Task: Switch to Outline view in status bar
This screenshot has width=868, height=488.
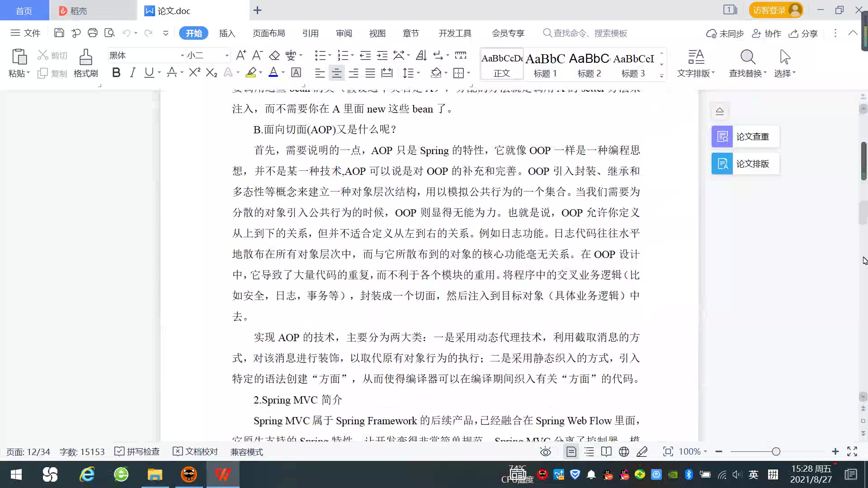Action: click(x=589, y=452)
